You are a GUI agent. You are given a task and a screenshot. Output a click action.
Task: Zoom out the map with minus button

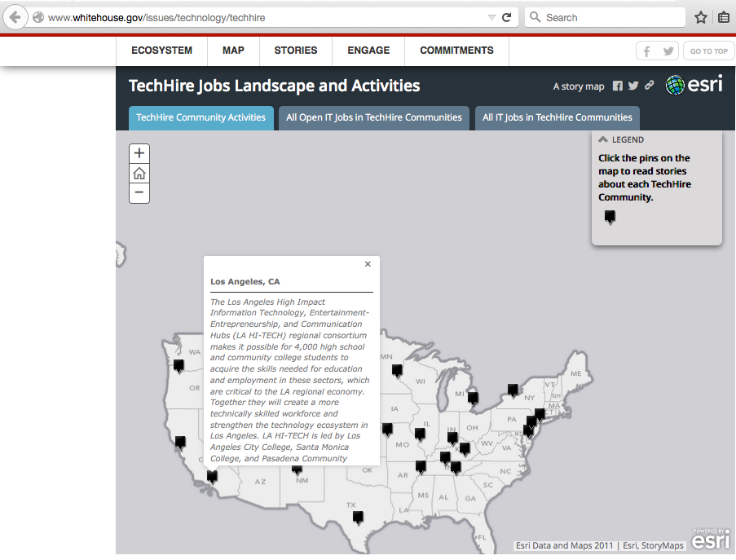(x=139, y=192)
